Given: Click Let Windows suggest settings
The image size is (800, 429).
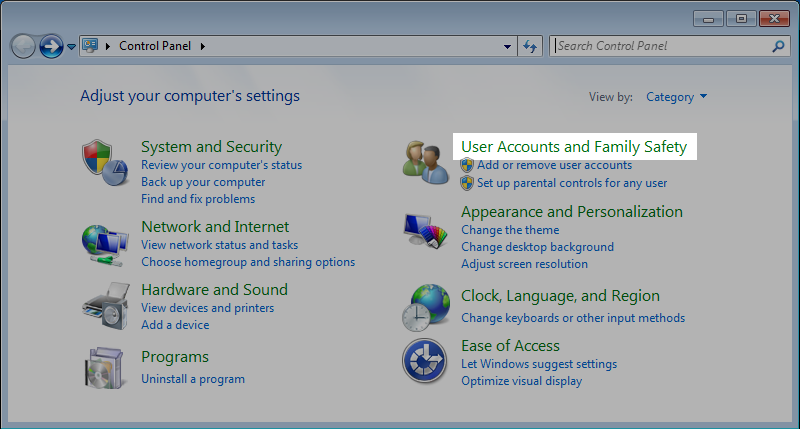Looking at the screenshot, I should [539, 364].
